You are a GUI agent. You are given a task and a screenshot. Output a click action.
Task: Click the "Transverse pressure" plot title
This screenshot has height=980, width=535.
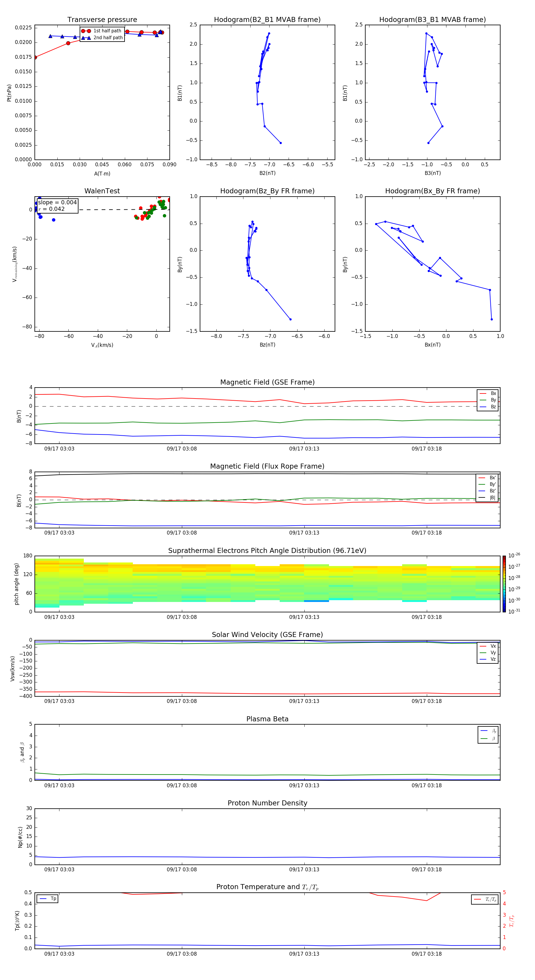pyautogui.click(x=102, y=20)
